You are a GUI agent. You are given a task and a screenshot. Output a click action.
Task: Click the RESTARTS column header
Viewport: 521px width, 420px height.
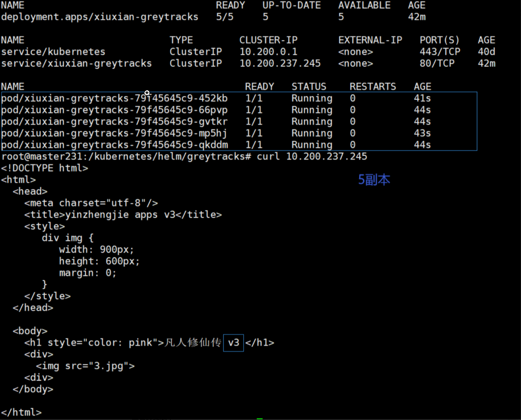tap(372, 87)
